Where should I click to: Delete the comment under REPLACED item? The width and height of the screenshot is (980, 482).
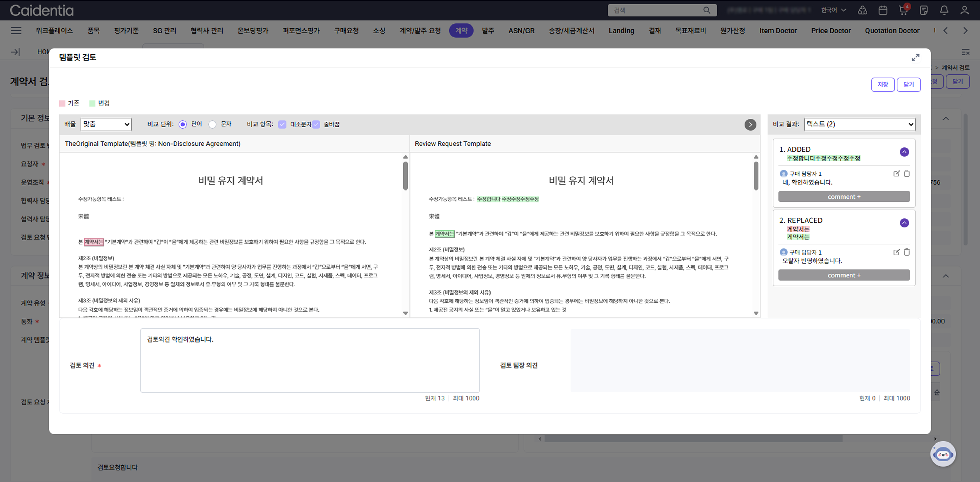[x=906, y=252]
